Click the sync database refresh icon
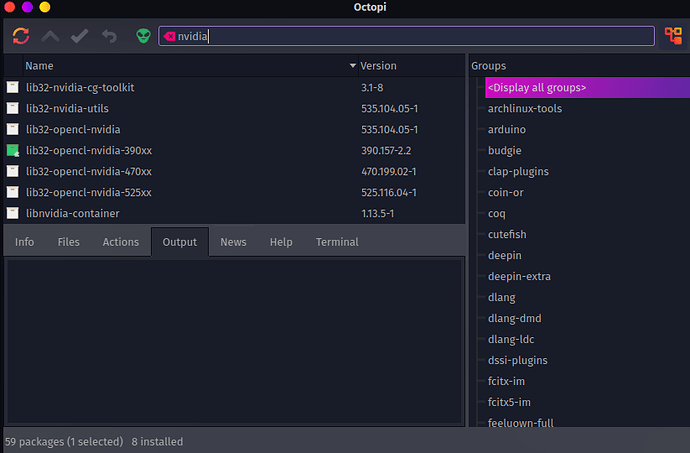 click(x=21, y=36)
